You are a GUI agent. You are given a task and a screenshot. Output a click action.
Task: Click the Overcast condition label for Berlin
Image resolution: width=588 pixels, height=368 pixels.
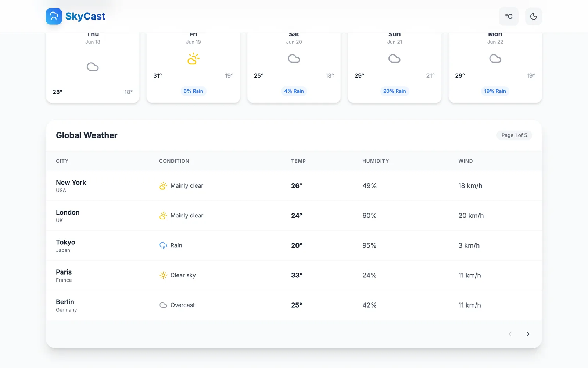pyautogui.click(x=183, y=305)
